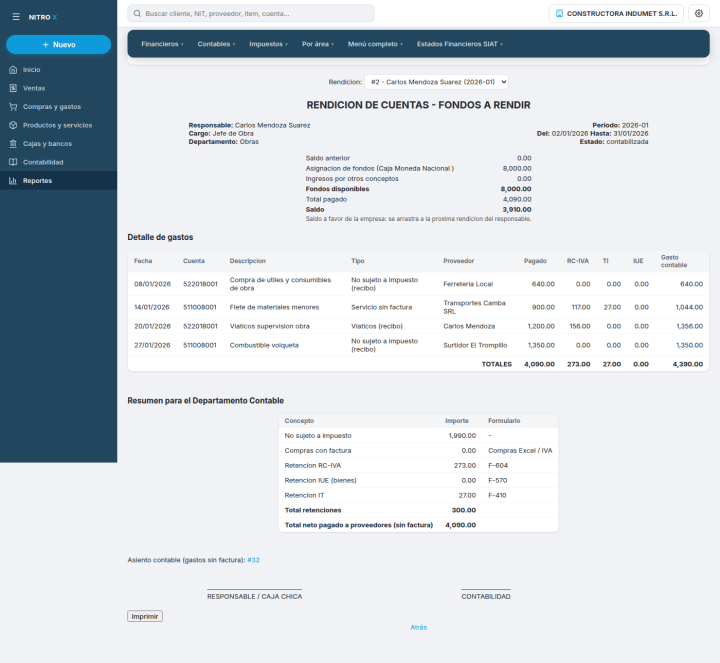Expand the Contables menu
The width and height of the screenshot is (720, 663).
(x=216, y=44)
